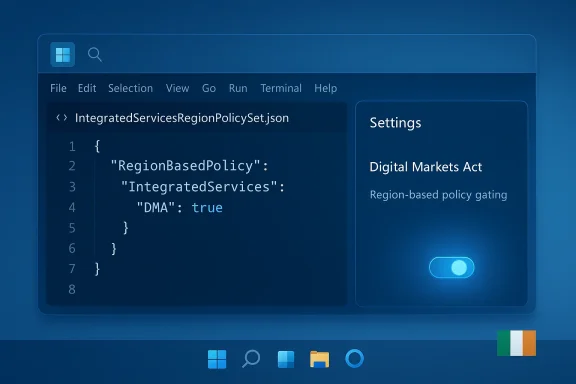Click the Settings panel heading
The height and width of the screenshot is (384, 576).
click(x=395, y=123)
